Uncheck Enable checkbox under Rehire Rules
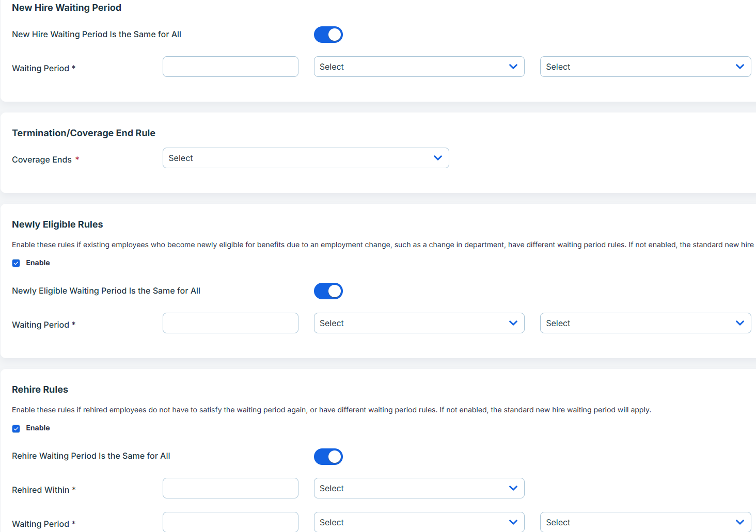Viewport: 756px width, 532px height. (16, 428)
